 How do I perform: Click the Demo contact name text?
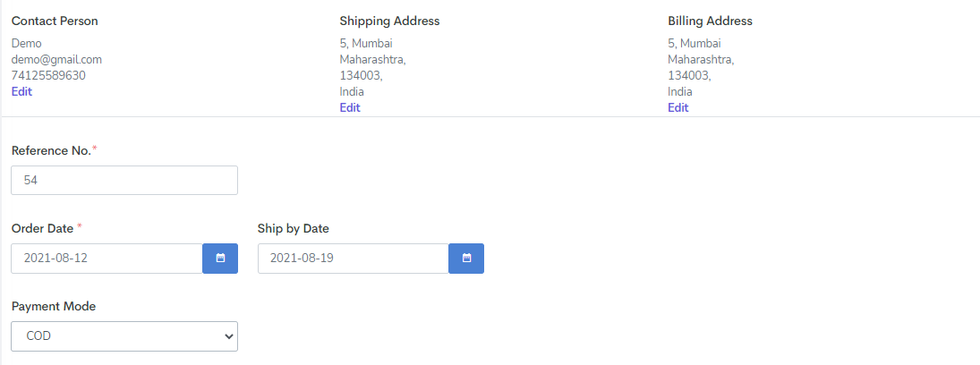[x=26, y=43]
